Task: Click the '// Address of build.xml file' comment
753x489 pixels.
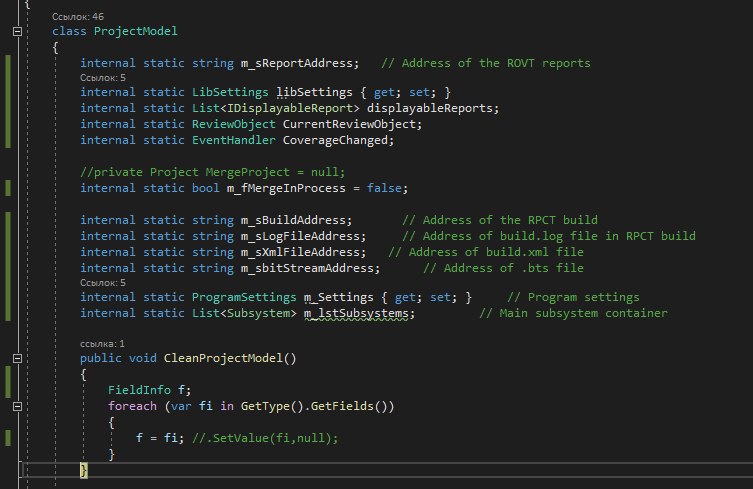Action: tap(486, 252)
